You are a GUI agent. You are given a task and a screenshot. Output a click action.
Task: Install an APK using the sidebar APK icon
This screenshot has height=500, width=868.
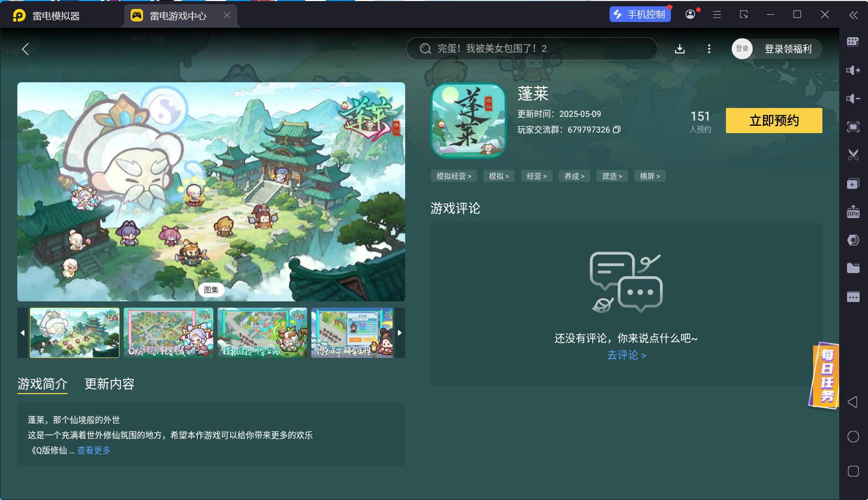[x=853, y=212]
